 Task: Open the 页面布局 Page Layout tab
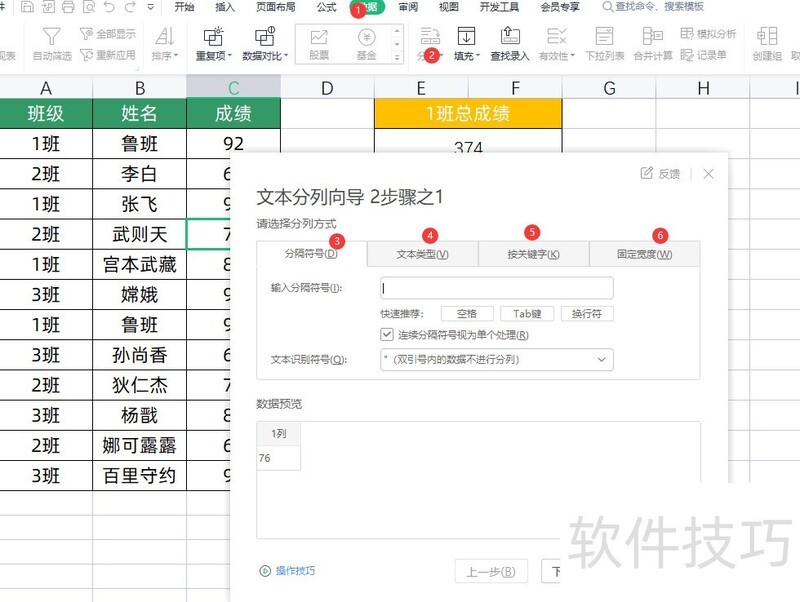click(x=276, y=7)
